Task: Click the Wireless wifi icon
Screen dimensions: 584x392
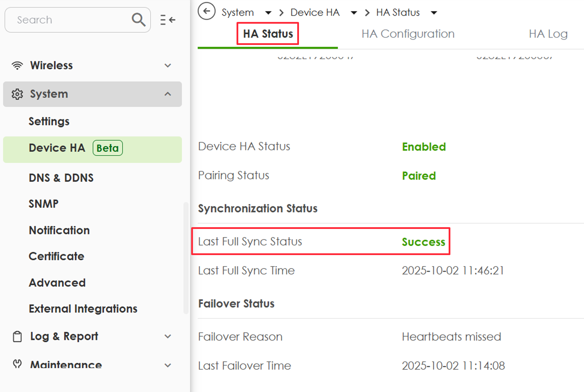Action: (x=17, y=66)
